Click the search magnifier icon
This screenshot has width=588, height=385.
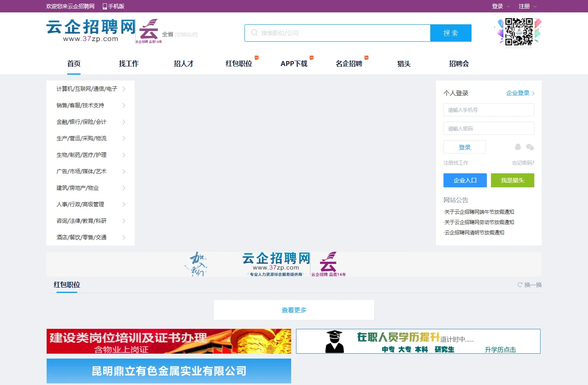pyautogui.click(x=254, y=33)
